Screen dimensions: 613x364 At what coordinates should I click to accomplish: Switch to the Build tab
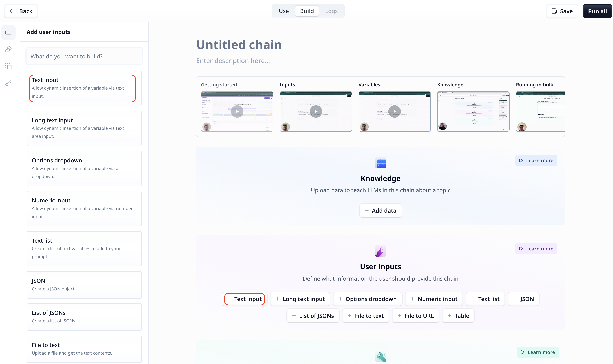click(307, 11)
